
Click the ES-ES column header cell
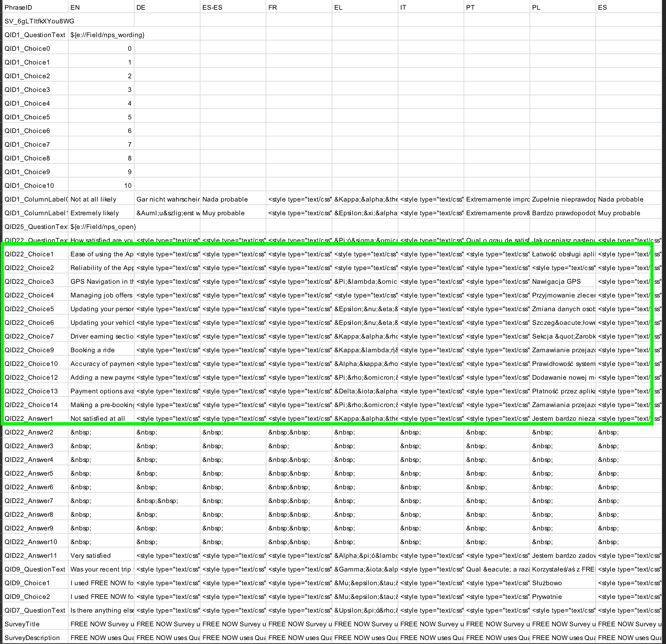[233, 8]
